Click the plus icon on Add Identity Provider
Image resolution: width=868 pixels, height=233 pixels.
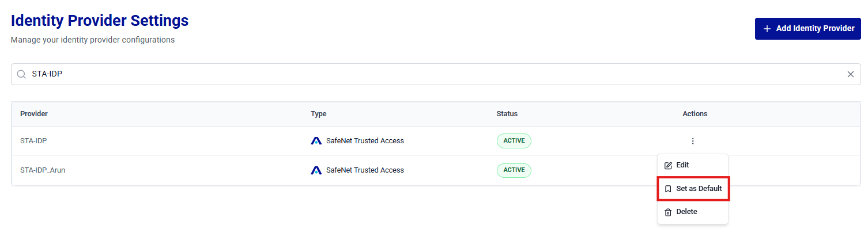[x=767, y=29]
